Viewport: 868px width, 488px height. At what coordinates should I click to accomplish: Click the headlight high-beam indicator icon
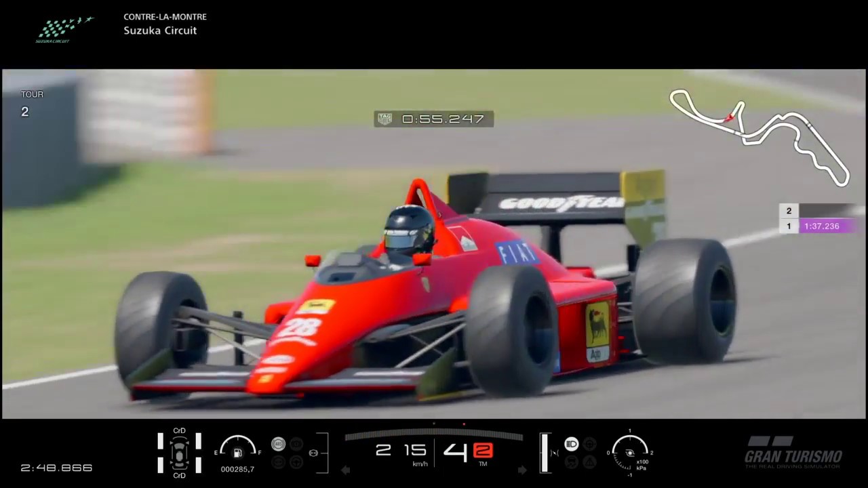[572, 444]
